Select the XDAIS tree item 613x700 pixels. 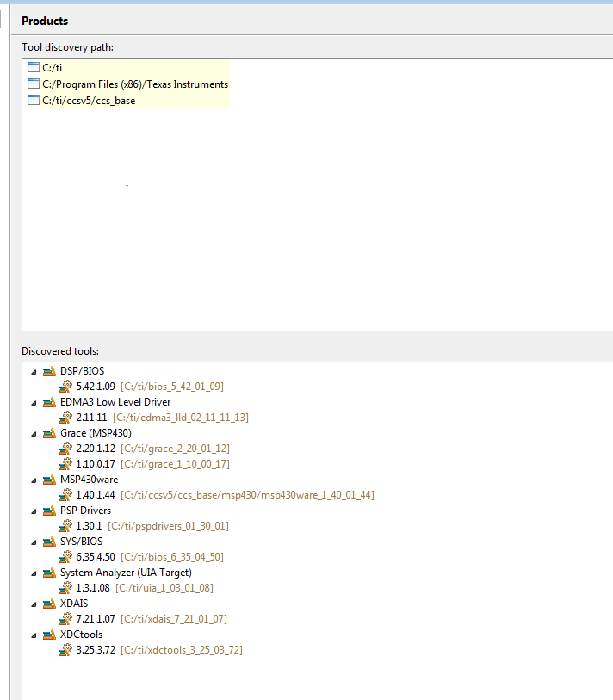coord(74,604)
